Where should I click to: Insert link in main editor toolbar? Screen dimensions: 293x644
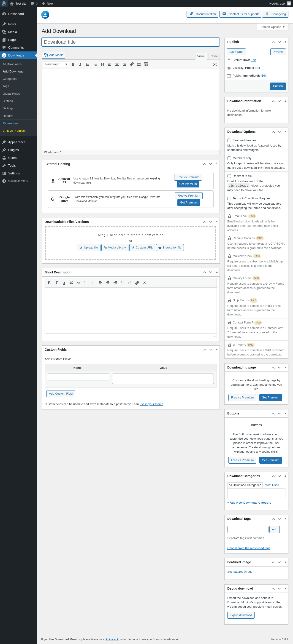[131, 64]
